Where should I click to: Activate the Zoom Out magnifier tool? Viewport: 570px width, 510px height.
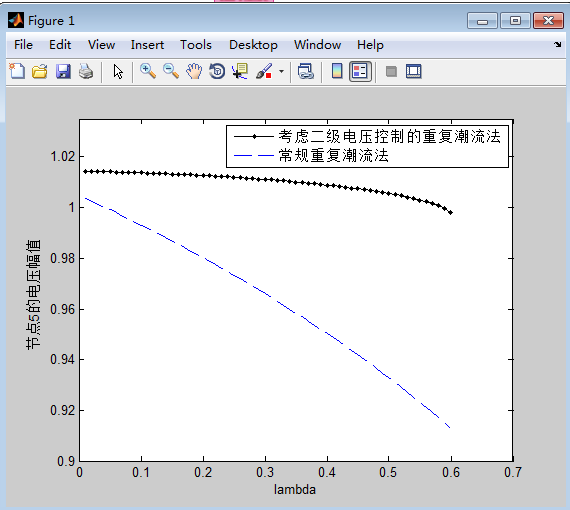click(x=171, y=71)
